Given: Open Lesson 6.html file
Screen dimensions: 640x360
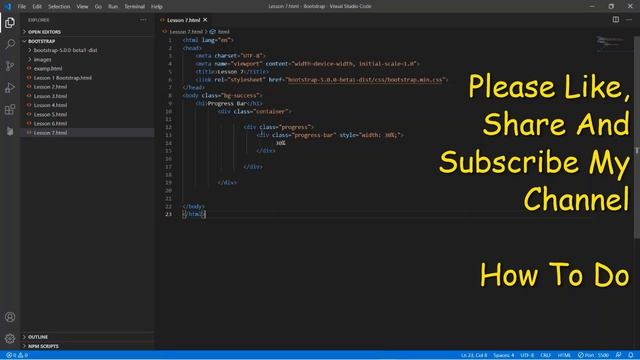Looking at the screenshot, I should tap(50, 124).
